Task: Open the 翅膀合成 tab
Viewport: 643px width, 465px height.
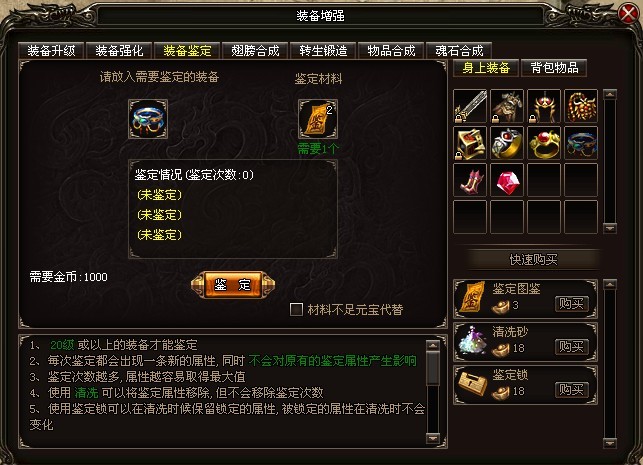Action: (x=255, y=51)
